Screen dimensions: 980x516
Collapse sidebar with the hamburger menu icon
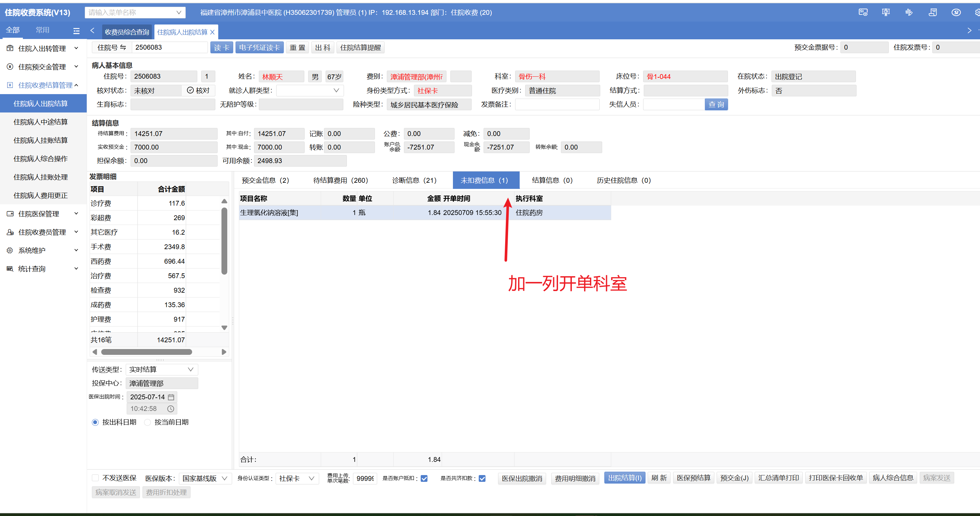point(76,31)
